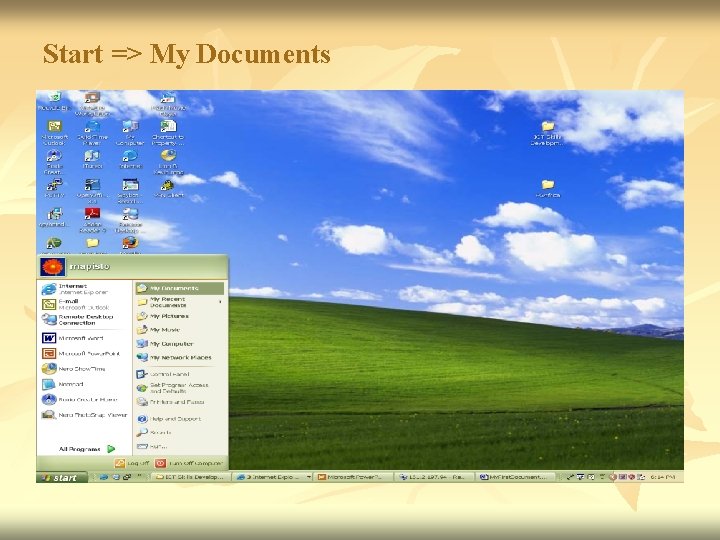
Task: Open the Recycle Bin desktop icon
Action: [x=55, y=101]
